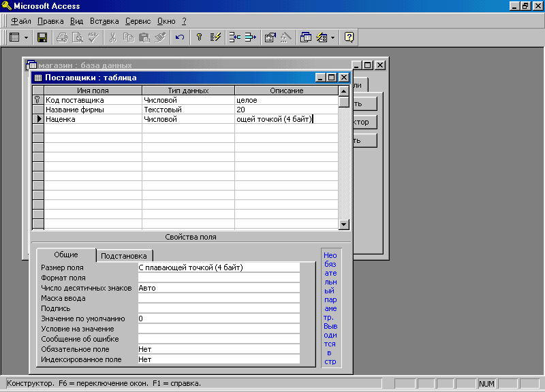Open the Сервис menu
Viewport: 545px width, 392px height.
138,21
